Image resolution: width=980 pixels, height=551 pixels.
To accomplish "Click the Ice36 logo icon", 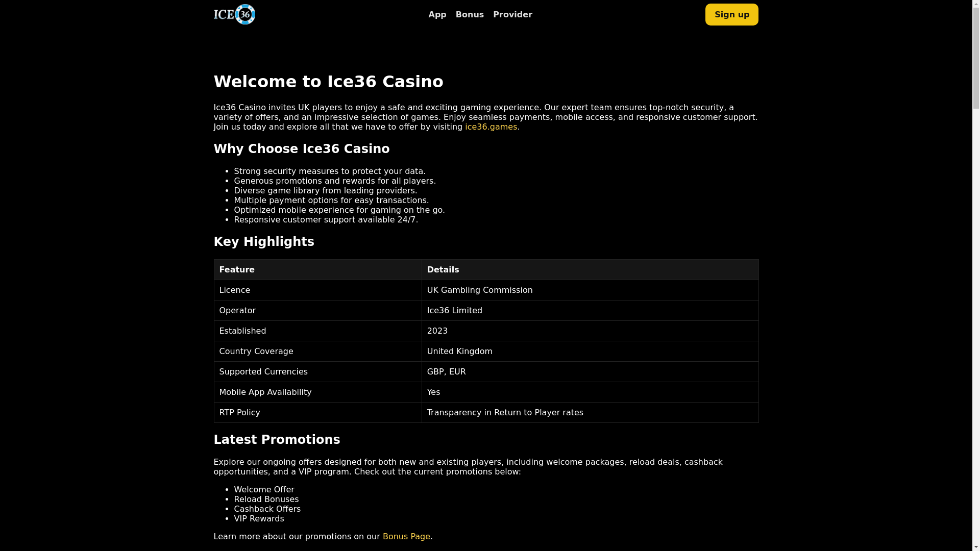I will point(234,14).
